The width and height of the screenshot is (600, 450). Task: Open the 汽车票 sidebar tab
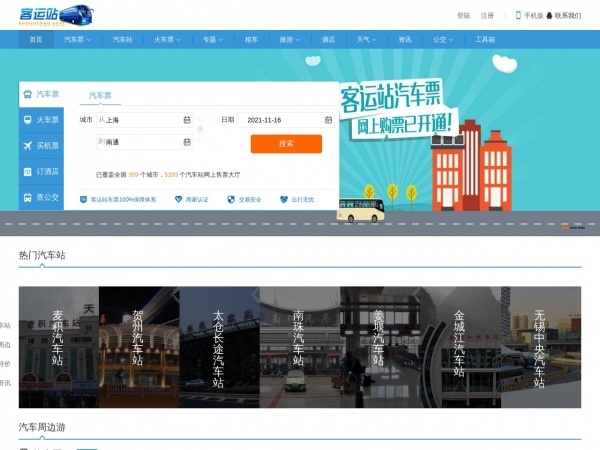[x=42, y=94]
